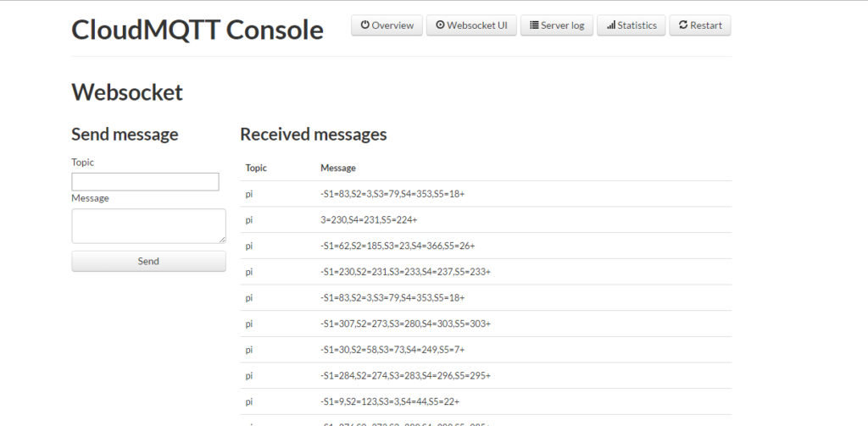Screen dimensions: 868x426
Task: Open the Server log page
Action: click(557, 25)
